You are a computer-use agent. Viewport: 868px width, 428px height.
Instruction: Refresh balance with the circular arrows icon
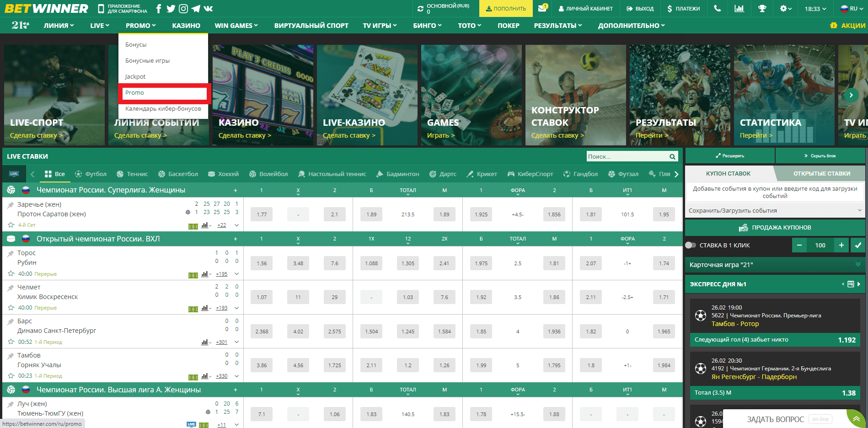[420, 9]
